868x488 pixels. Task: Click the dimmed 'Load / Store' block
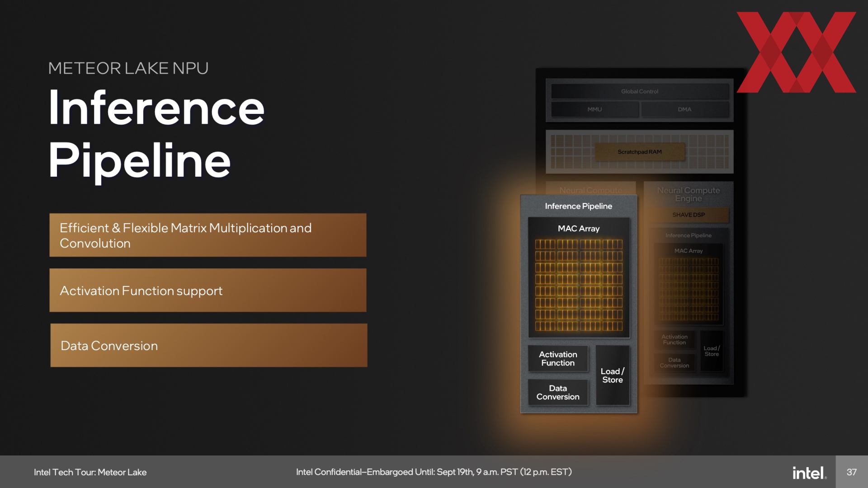pyautogui.click(x=712, y=351)
